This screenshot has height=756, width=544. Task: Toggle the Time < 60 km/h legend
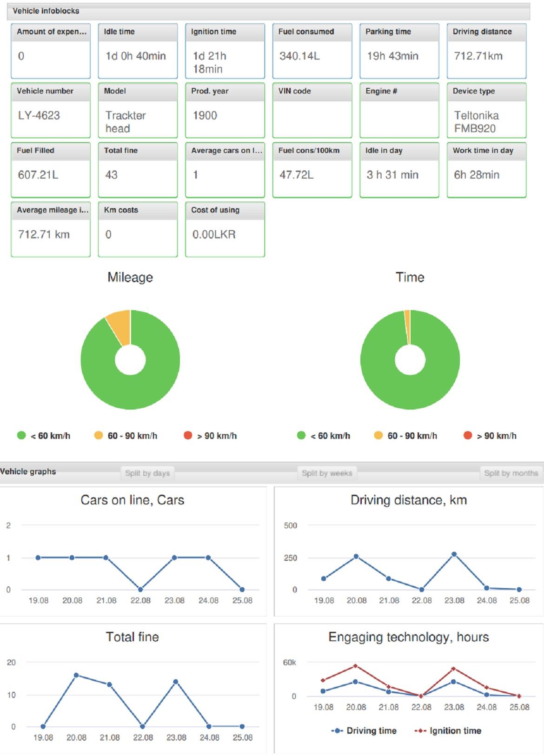coord(324,436)
